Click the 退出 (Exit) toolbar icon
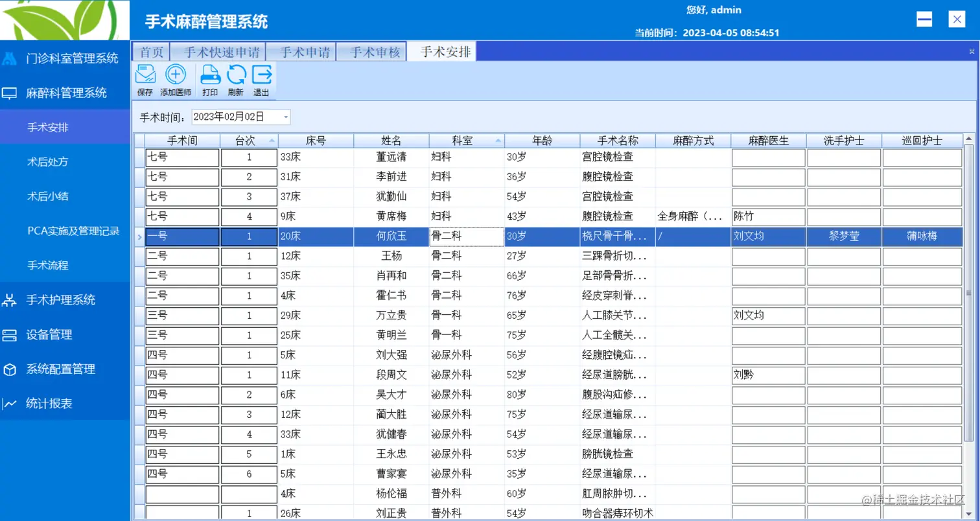Image resolution: width=980 pixels, height=521 pixels. (x=261, y=79)
